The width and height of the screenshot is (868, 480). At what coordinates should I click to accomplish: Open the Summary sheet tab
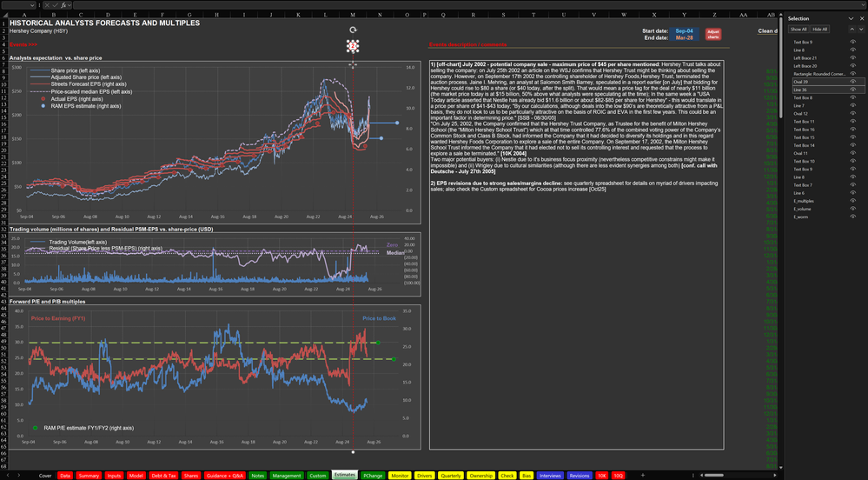tap(89, 476)
